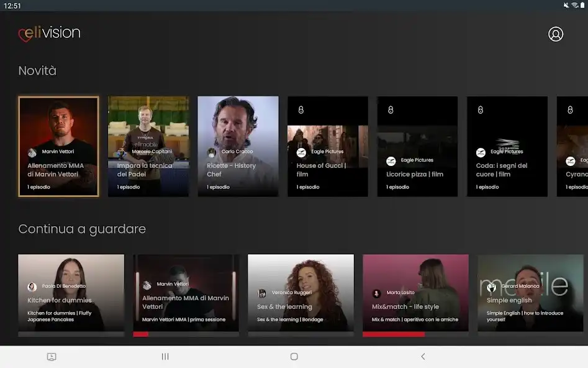Image resolution: width=588 pixels, height=368 pixels.
Task: Click Carlo Cracco's avatar icon
Action: point(212,152)
